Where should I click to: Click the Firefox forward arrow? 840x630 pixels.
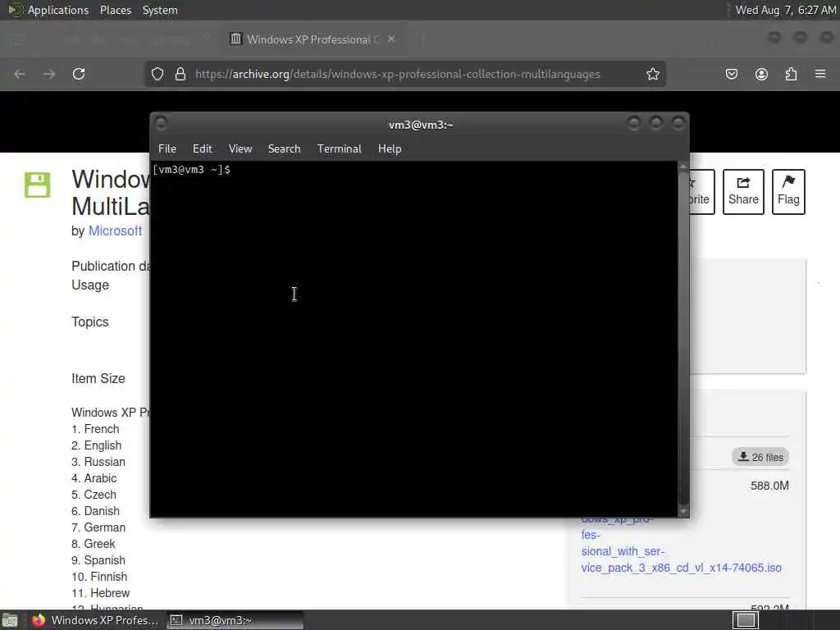(49, 74)
